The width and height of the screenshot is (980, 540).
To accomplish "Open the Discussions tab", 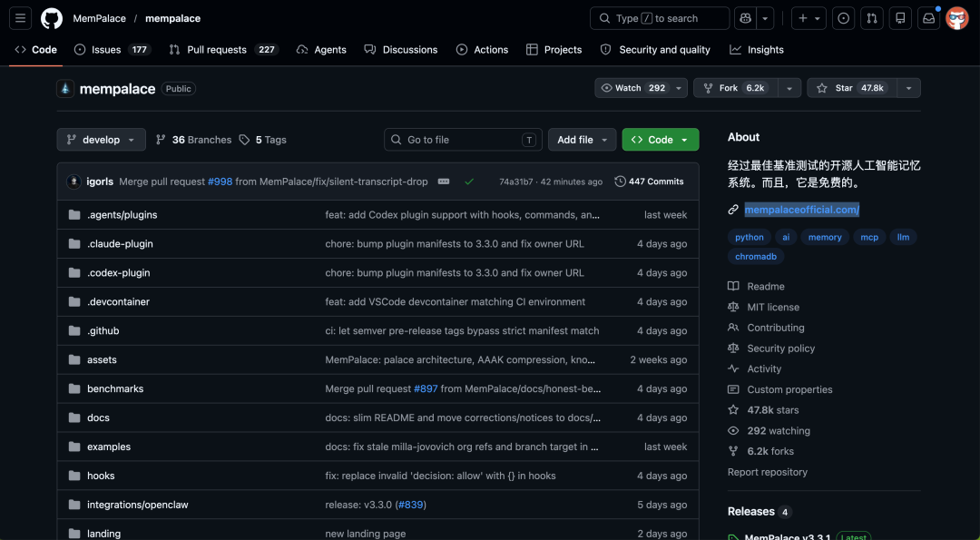I will [401, 49].
